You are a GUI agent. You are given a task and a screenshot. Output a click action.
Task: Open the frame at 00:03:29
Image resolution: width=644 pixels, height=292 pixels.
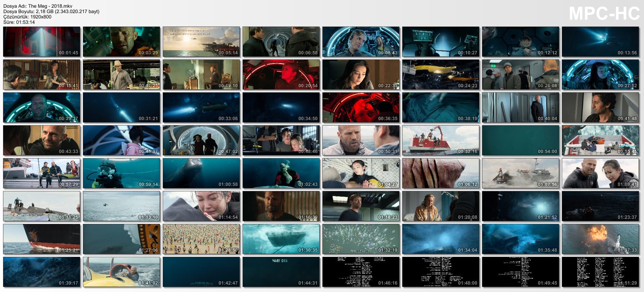coord(121,42)
